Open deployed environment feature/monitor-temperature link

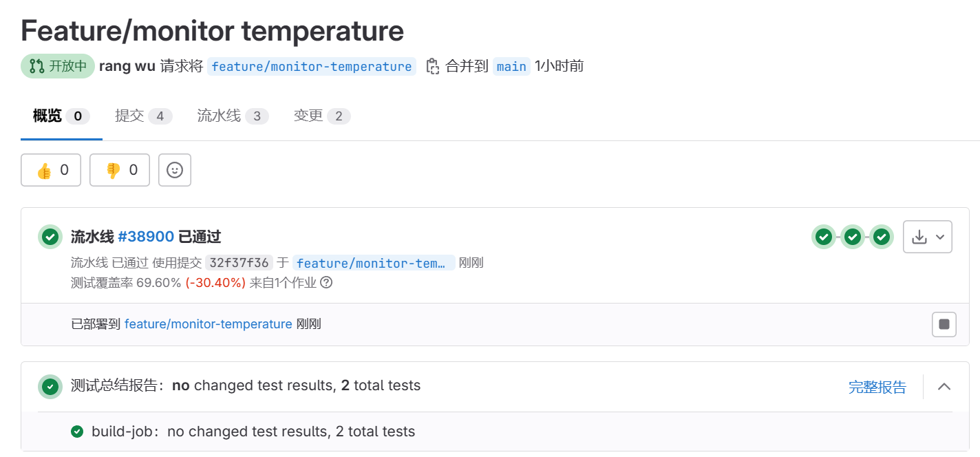tap(208, 324)
